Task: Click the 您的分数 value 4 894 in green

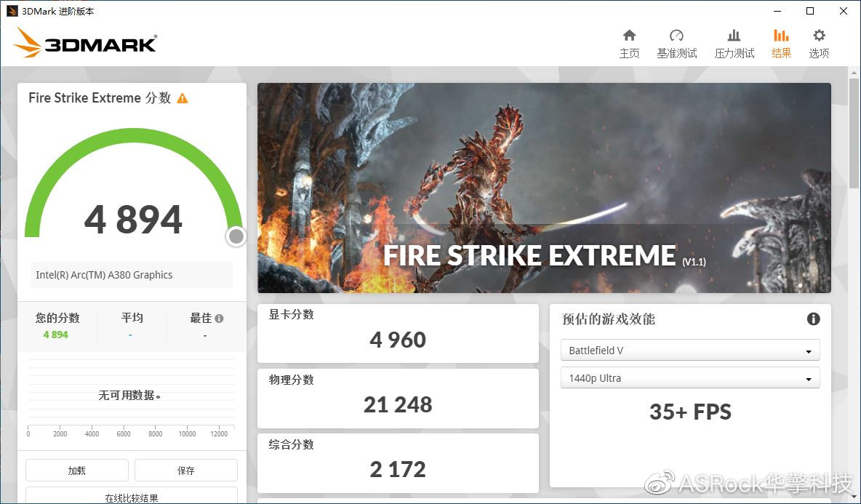Action: tap(55, 335)
